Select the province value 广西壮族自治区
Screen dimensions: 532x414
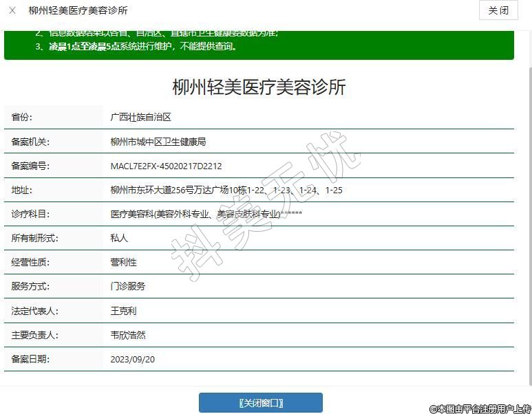[140, 118]
